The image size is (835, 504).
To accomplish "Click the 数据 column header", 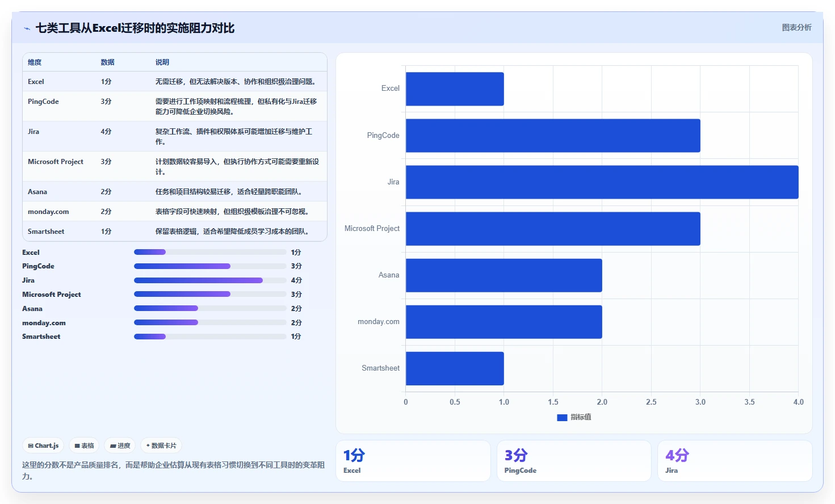I will pyautogui.click(x=108, y=62).
